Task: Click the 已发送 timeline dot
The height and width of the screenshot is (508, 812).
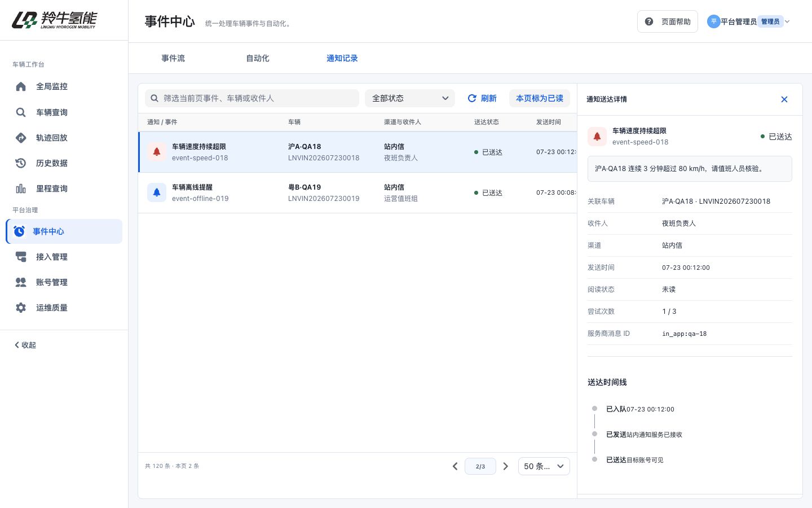Action: coord(594,433)
